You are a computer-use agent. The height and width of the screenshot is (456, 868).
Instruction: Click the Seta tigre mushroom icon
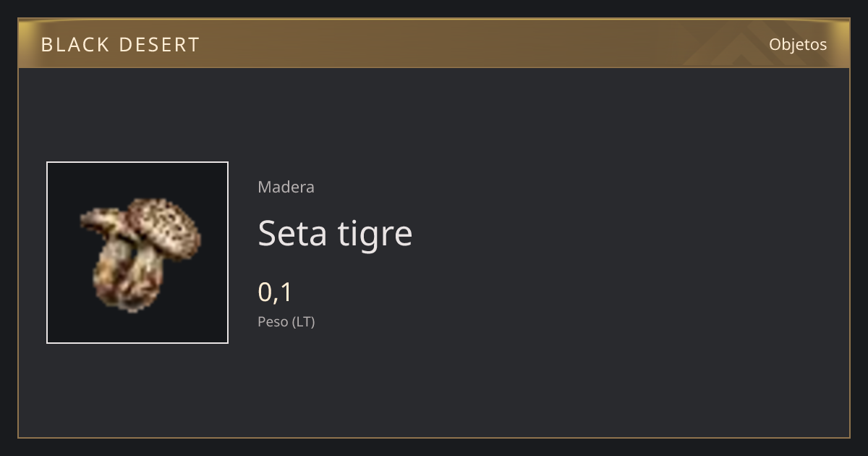(140, 253)
